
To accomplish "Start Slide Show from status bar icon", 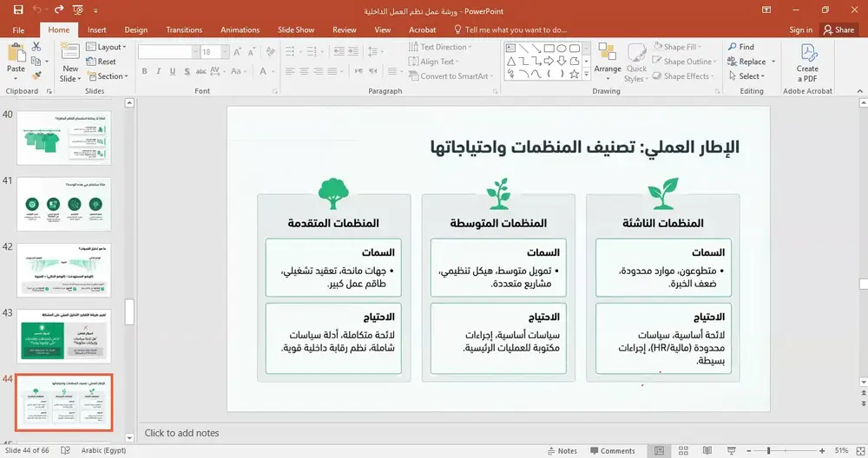I will 731,451.
